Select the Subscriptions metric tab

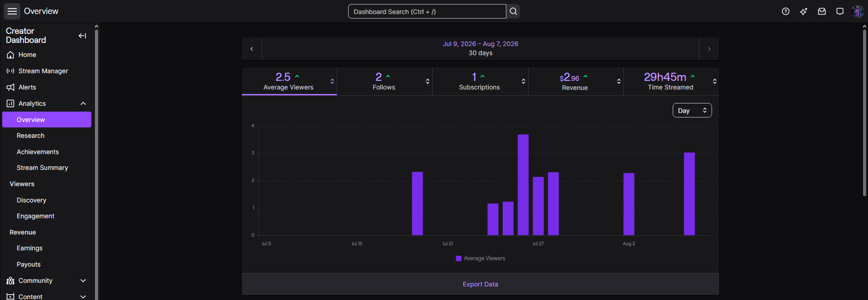pyautogui.click(x=480, y=81)
